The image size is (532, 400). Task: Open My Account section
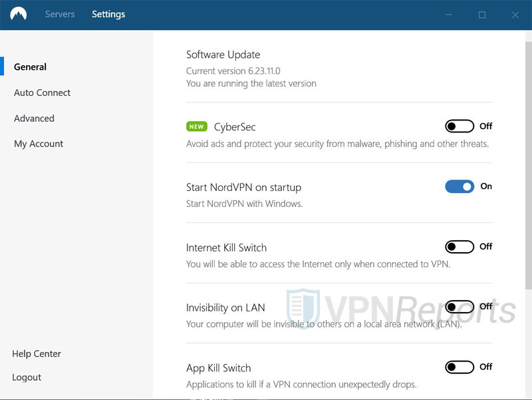tap(39, 144)
